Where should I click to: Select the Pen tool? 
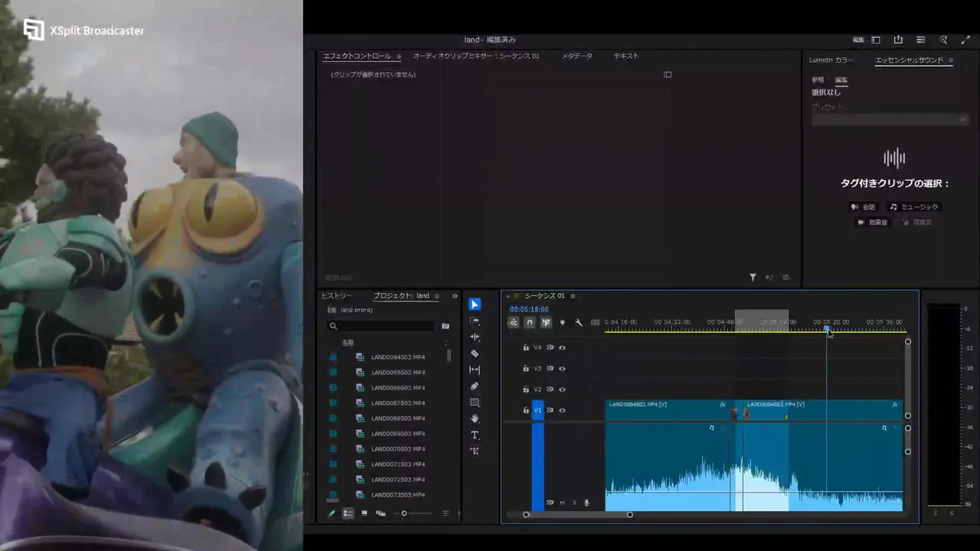[x=475, y=386]
